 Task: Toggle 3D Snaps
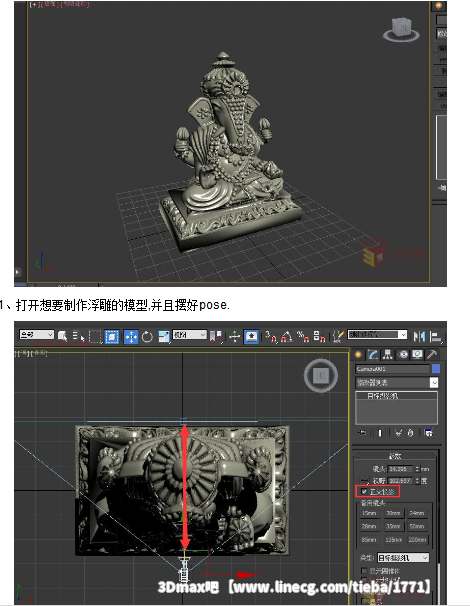click(x=271, y=336)
